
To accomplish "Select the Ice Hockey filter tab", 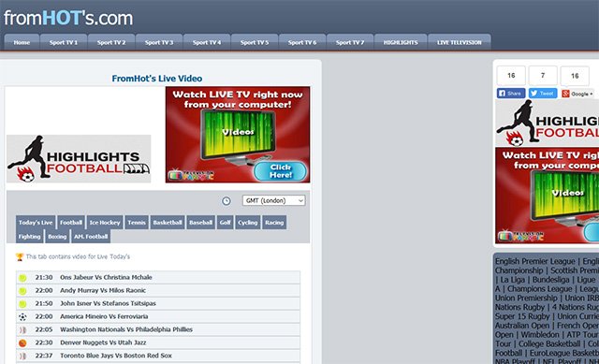I will click(x=105, y=223).
